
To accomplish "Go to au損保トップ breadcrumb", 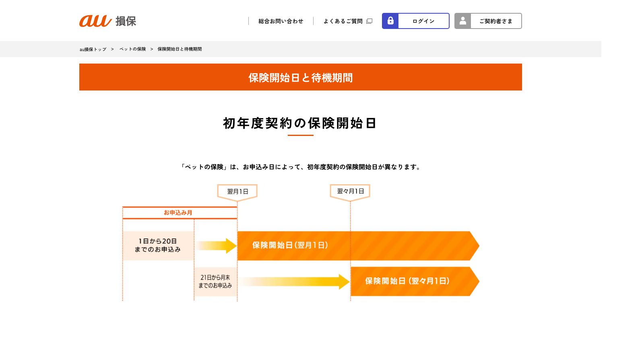I will coord(93,49).
